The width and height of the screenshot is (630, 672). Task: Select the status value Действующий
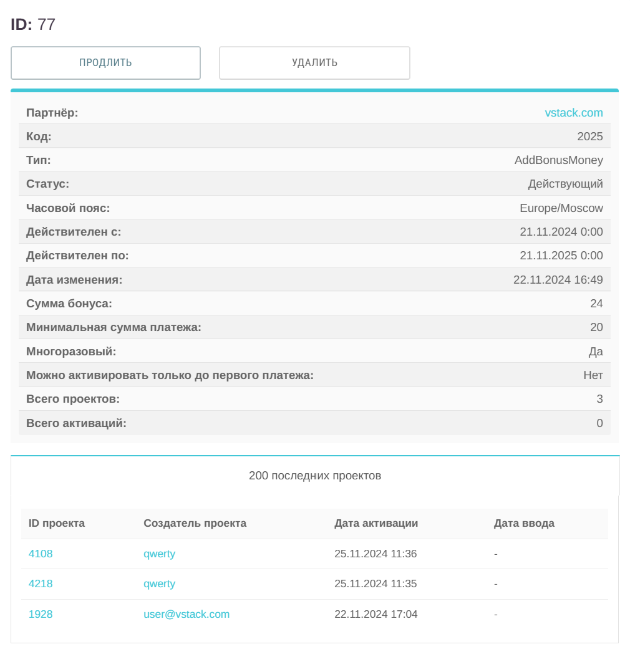tap(565, 184)
